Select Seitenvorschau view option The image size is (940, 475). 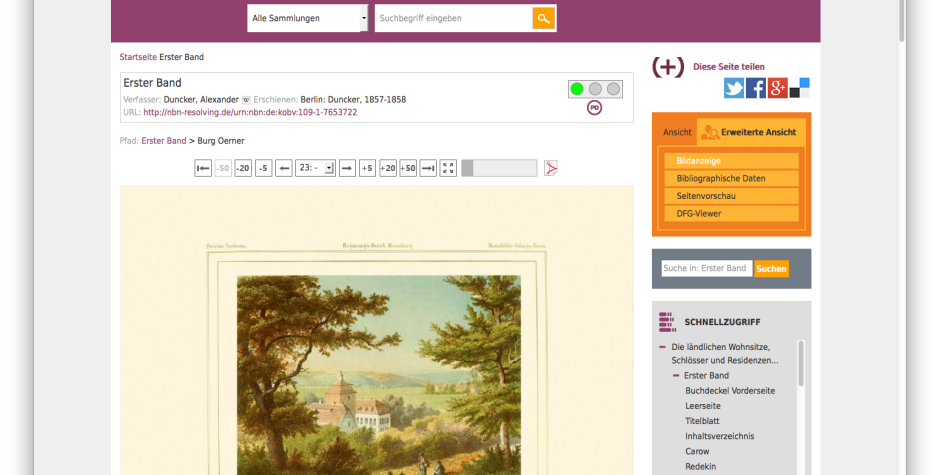point(731,196)
